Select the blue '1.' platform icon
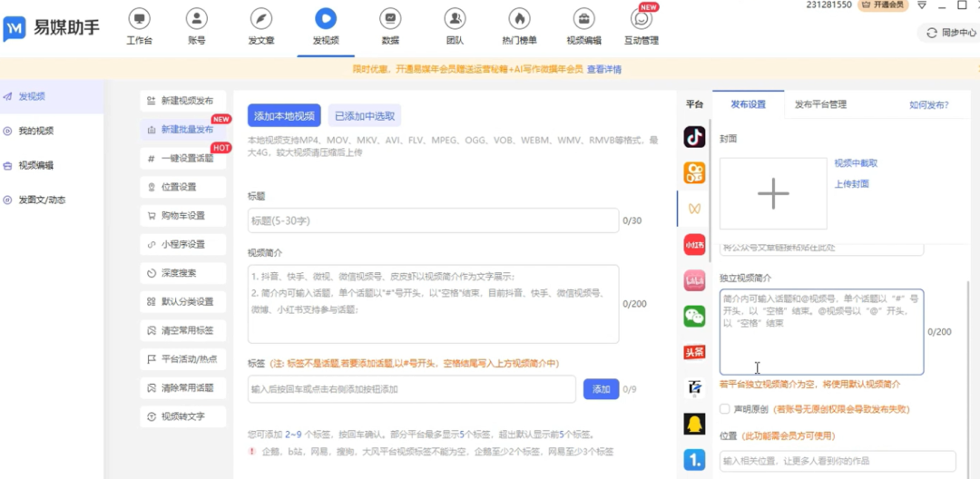 (694, 460)
